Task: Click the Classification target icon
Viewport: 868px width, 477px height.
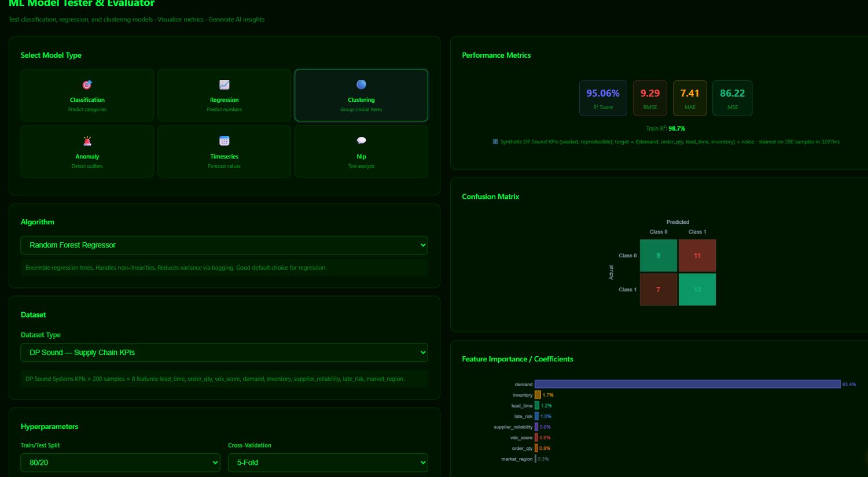Action: coord(87,84)
